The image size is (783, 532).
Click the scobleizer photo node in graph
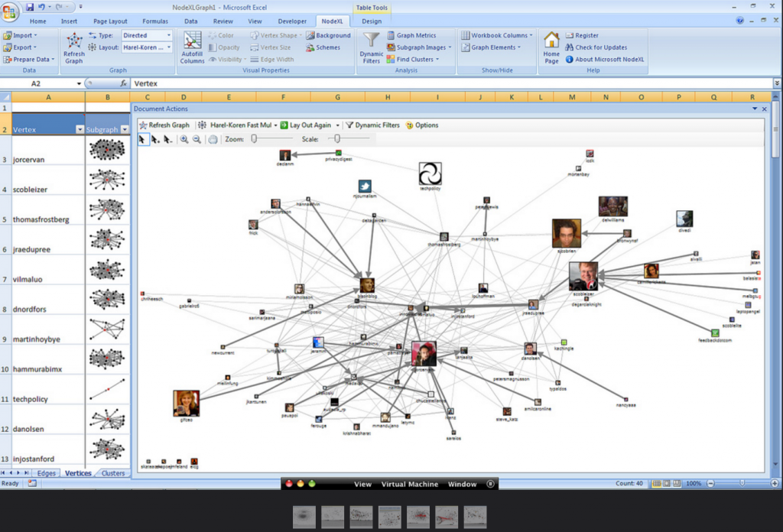(583, 277)
